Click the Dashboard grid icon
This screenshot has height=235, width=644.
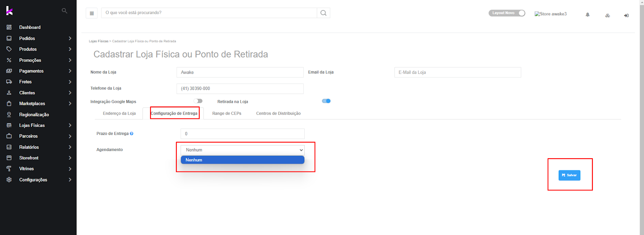[x=9, y=27]
